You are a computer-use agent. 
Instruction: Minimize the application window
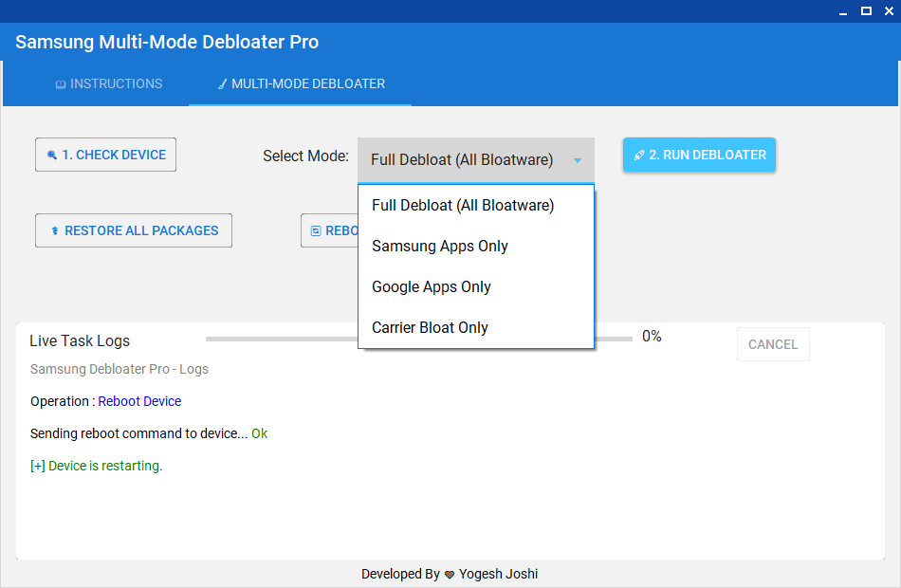click(843, 11)
